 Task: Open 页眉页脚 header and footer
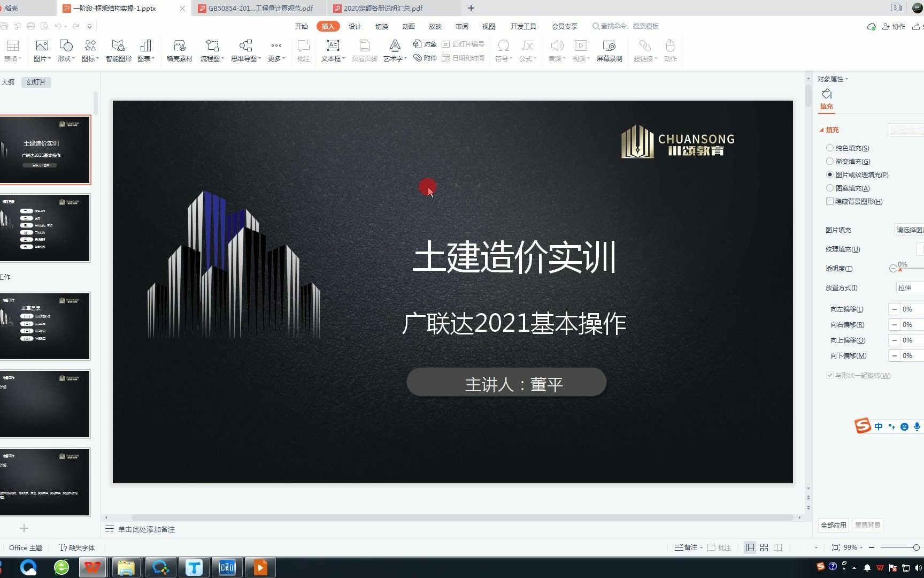tap(365, 51)
